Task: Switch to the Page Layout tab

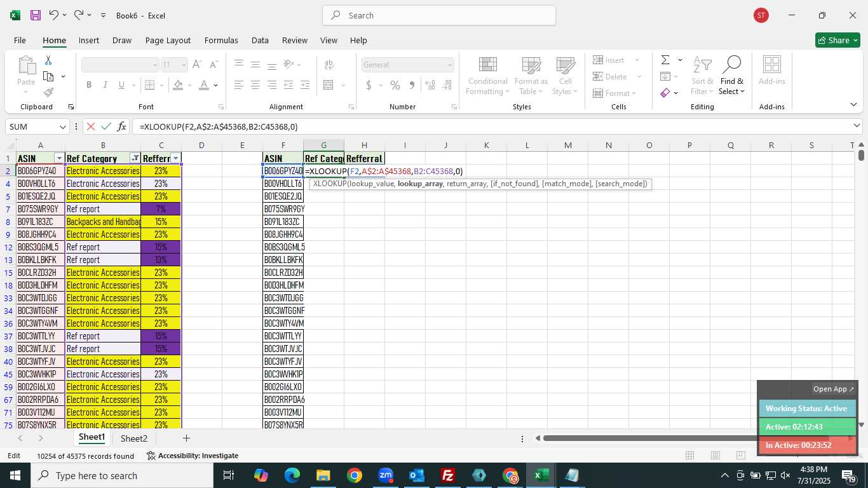Action: 168,40
